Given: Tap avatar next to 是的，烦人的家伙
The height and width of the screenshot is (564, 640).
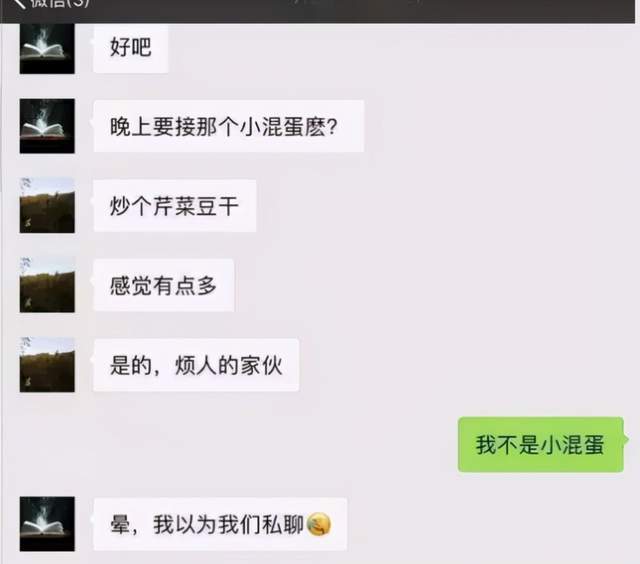Looking at the screenshot, I should (47, 364).
